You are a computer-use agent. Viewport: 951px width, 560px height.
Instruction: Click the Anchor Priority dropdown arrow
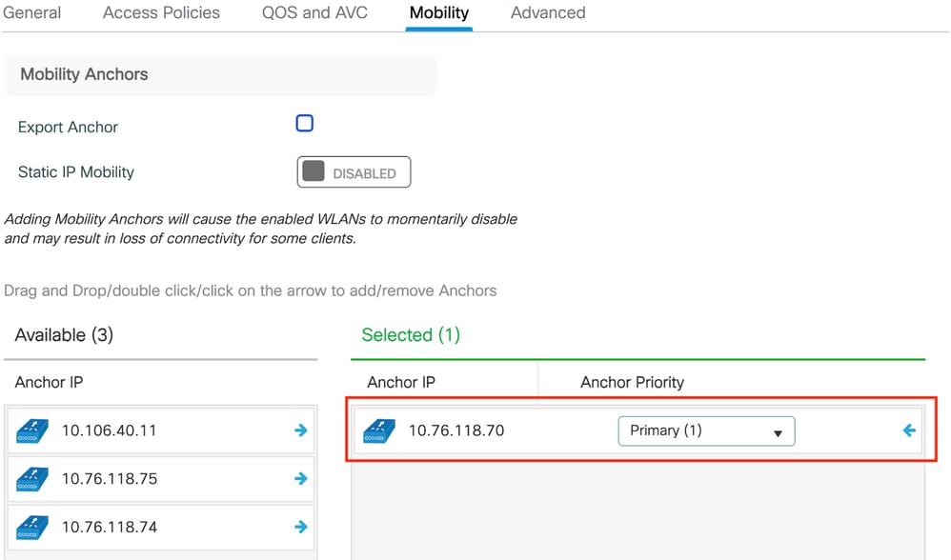(x=778, y=433)
